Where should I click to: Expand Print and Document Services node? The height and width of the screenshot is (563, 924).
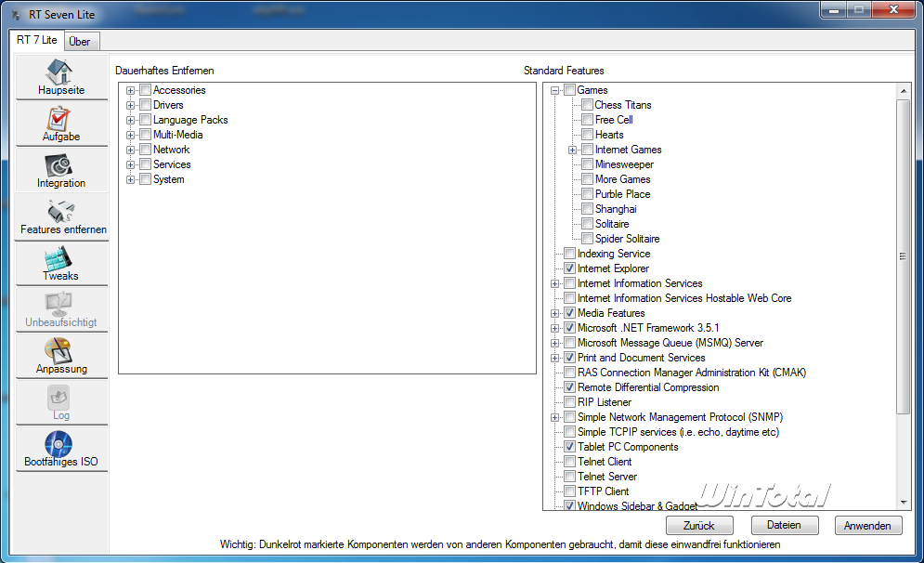pos(554,358)
